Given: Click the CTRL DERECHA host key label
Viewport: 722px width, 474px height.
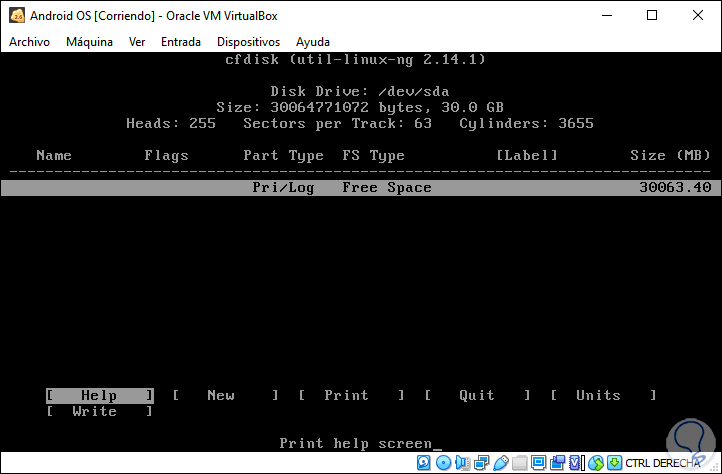Looking at the screenshot, I should 663,463.
